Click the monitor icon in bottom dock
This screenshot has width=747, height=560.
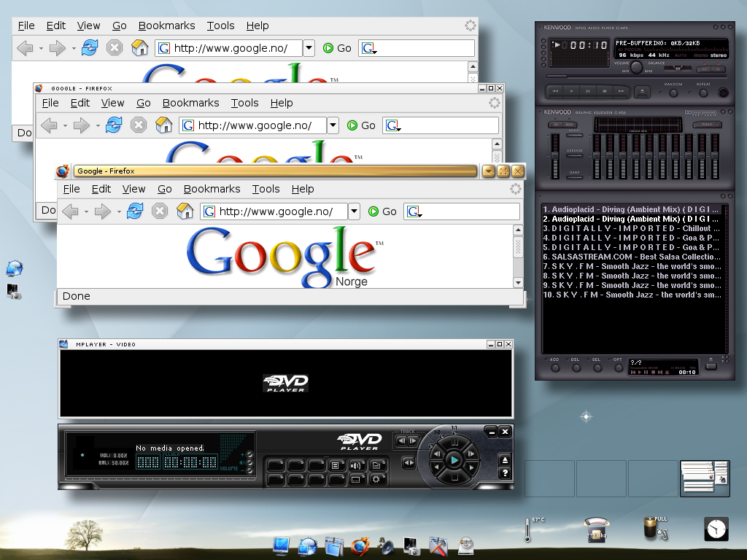[x=281, y=545]
